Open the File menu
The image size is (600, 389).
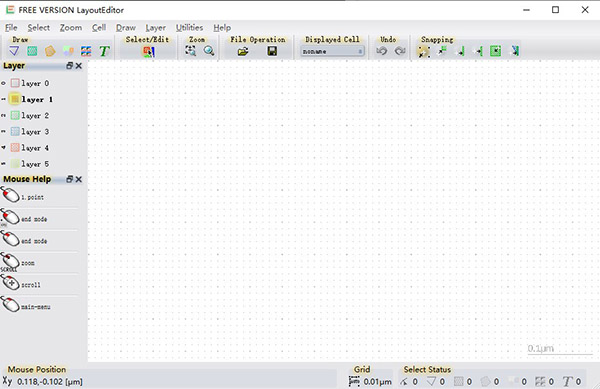(11, 28)
